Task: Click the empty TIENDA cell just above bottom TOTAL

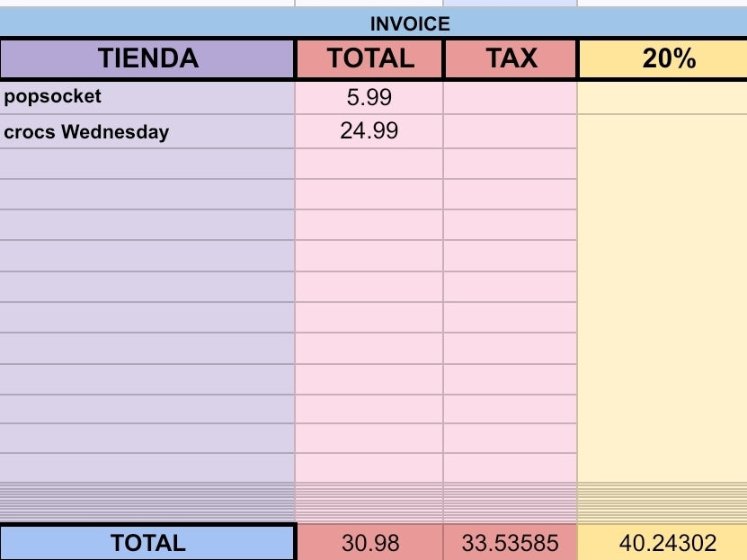Action: [x=147, y=467]
